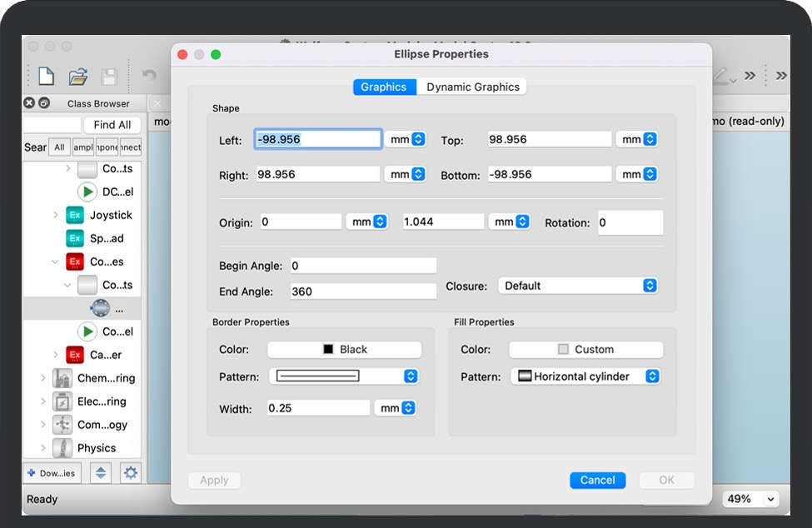Click the green play DC...el model icon
812x528 pixels.
[87, 192]
